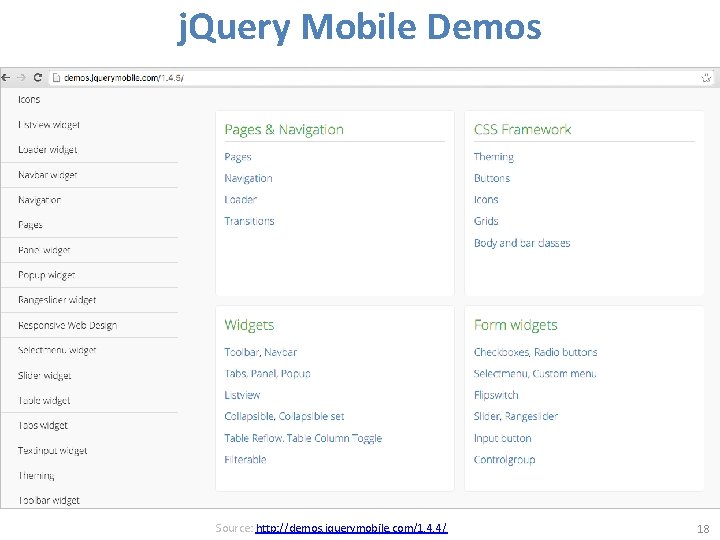Viewport: 720px width, 540px height.
Task: Click the Pages link under Pages & Navigation
Action: [x=238, y=157]
